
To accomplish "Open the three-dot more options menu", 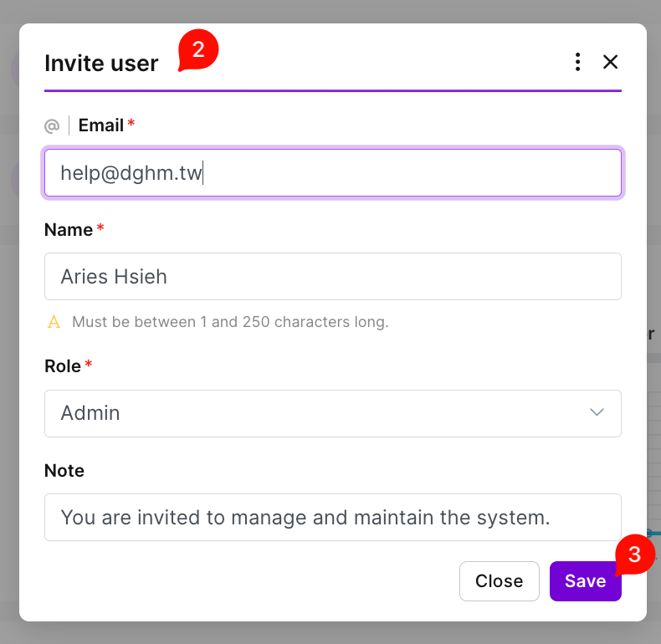I will pos(577,62).
